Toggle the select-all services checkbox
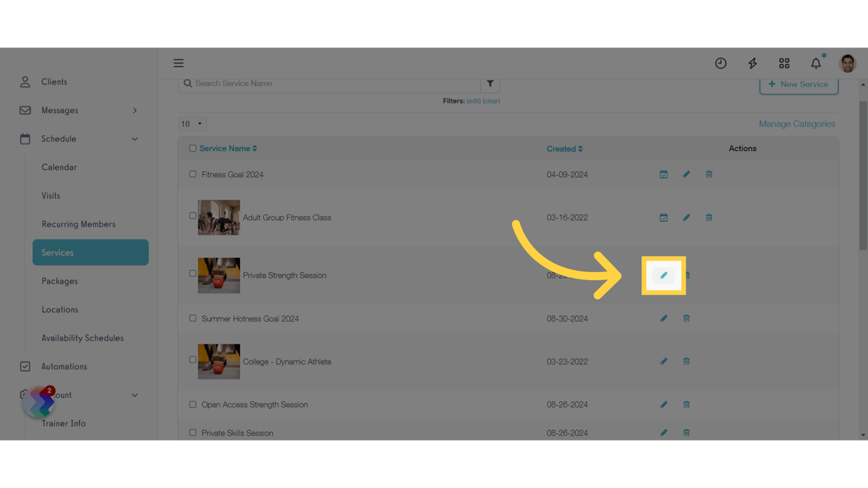The width and height of the screenshot is (868, 488). click(193, 149)
